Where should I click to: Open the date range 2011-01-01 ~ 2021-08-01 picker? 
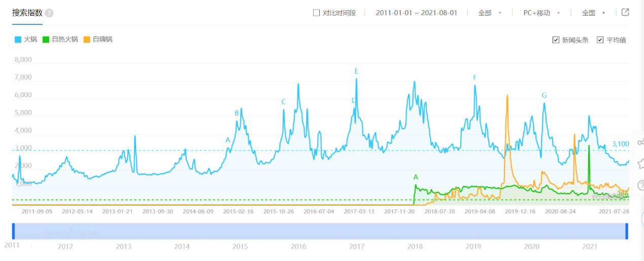(x=417, y=13)
